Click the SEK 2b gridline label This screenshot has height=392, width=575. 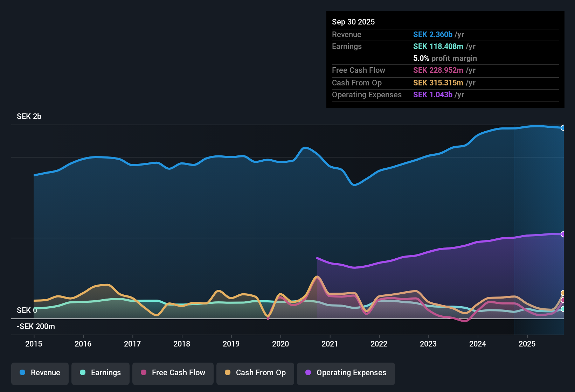(x=29, y=116)
